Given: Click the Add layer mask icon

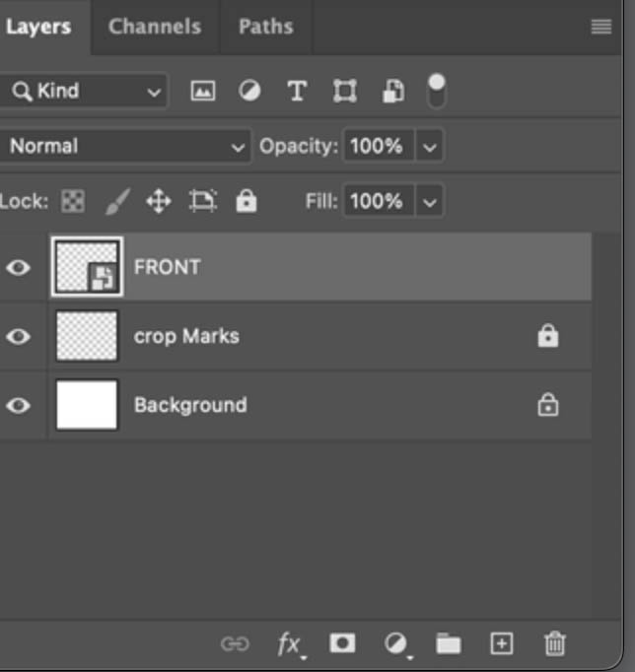Looking at the screenshot, I should (342, 643).
